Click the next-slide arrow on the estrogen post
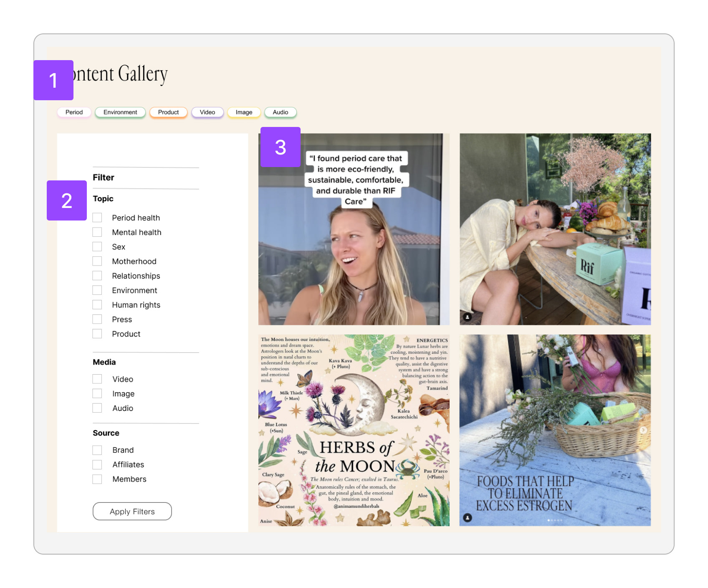Image resolution: width=708 pixels, height=588 pixels. [643, 430]
